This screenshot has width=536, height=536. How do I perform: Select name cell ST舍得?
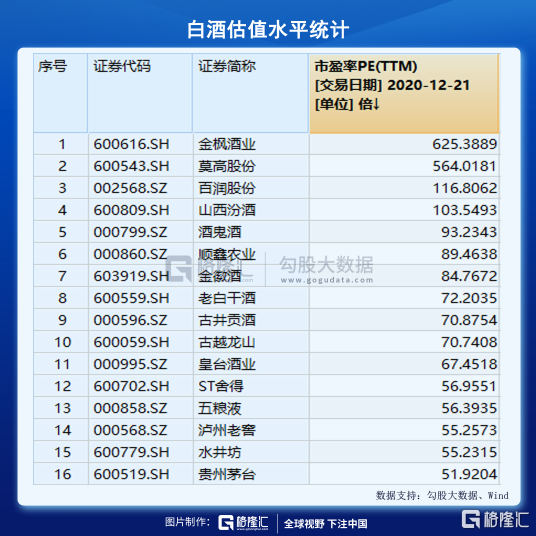251,386
